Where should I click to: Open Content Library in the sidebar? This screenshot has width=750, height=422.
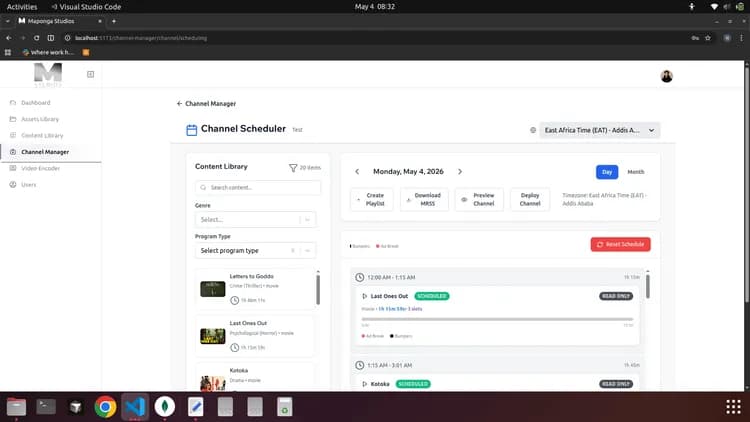50,135
